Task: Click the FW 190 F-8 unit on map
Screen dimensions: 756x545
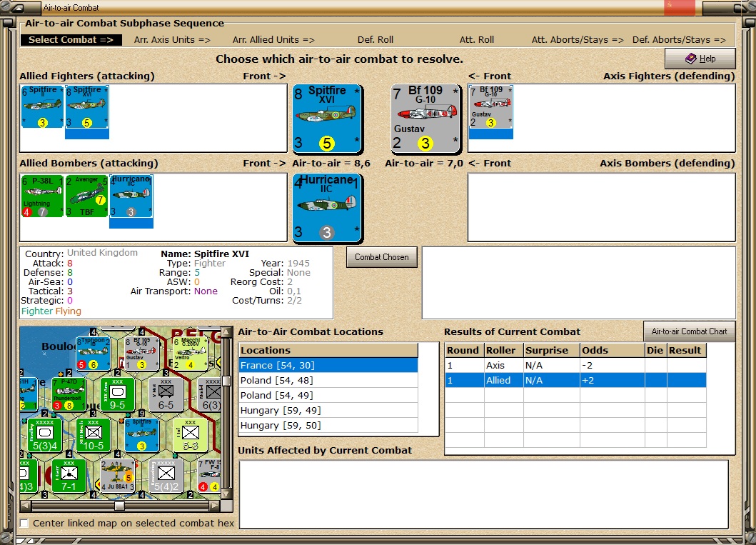Action: click(x=209, y=476)
